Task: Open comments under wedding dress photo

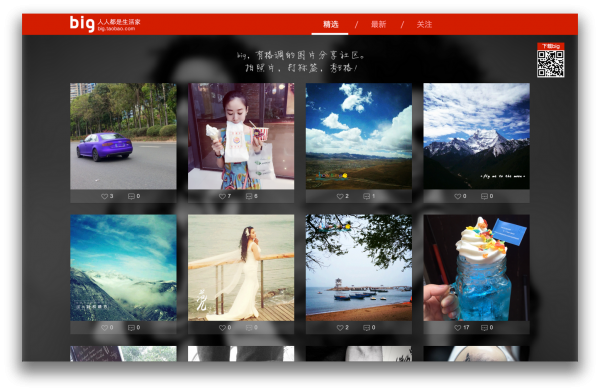Action: (x=249, y=328)
